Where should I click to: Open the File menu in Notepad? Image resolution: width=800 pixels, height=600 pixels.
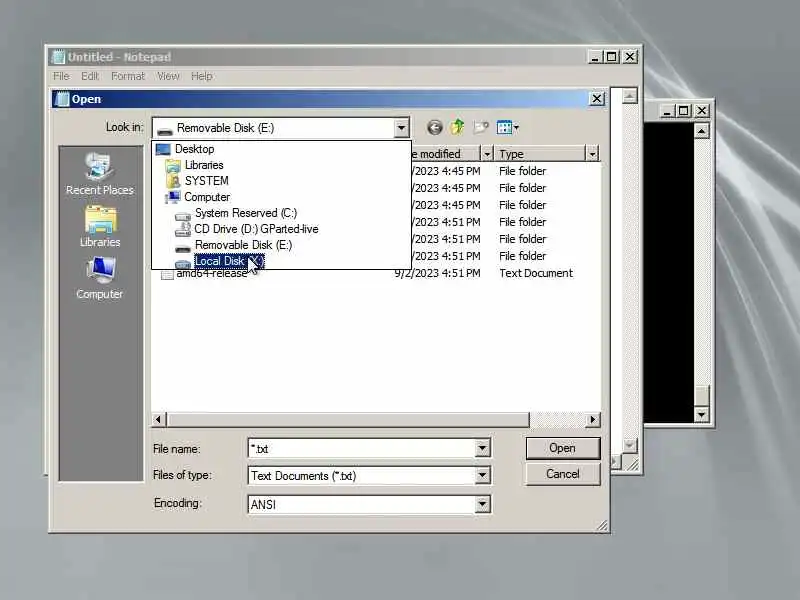[x=61, y=76]
